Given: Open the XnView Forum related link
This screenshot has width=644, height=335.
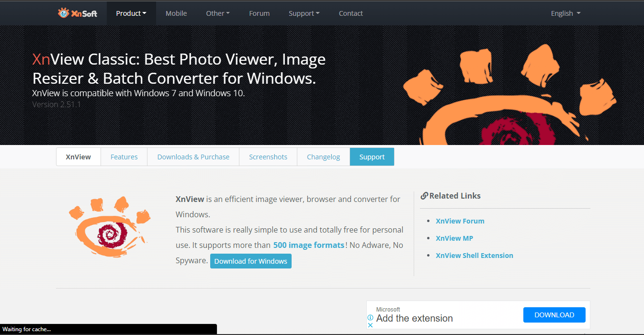Looking at the screenshot, I should click(x=460, y=221).
